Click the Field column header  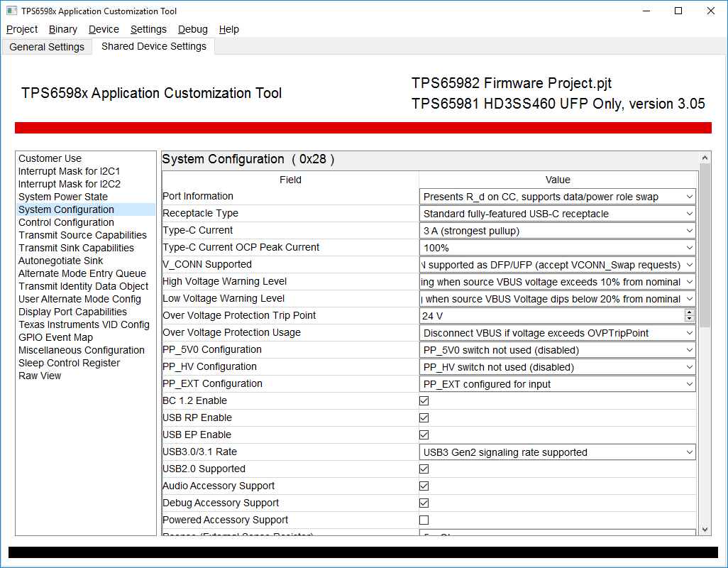(x=290, y=180)
